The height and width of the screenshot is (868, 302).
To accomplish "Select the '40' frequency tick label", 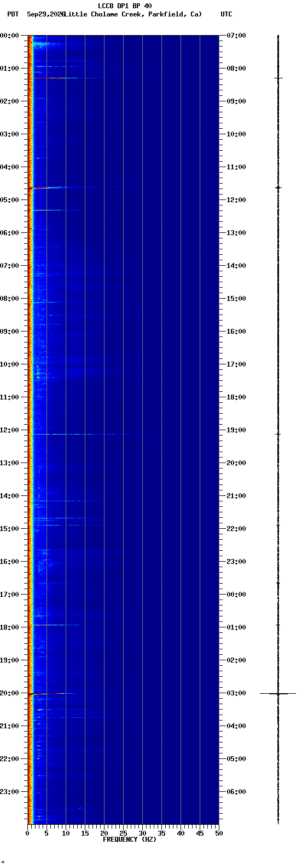I will pos(181,833).
